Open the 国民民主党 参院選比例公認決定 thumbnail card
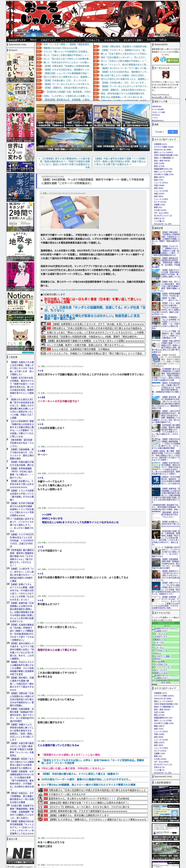Viewport: 186px width, 868px height. [x=107, y=116]
